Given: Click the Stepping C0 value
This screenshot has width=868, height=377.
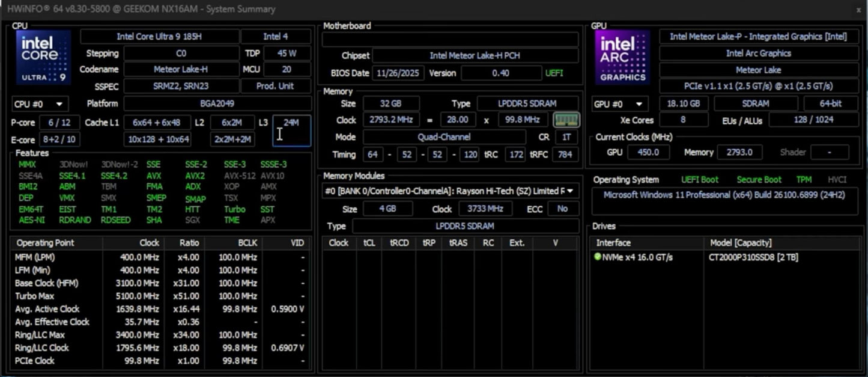Looking at the screenshot, I should (x=181, y=54).
